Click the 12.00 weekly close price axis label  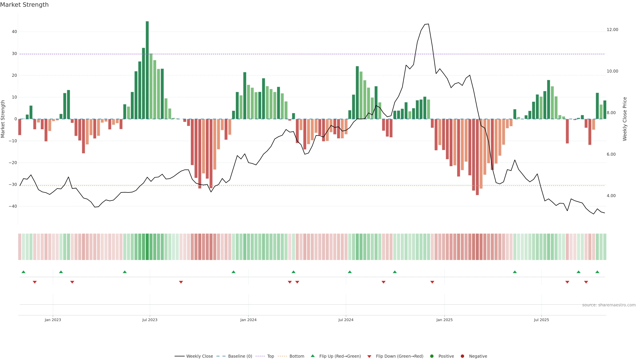(x=612, y=30)
